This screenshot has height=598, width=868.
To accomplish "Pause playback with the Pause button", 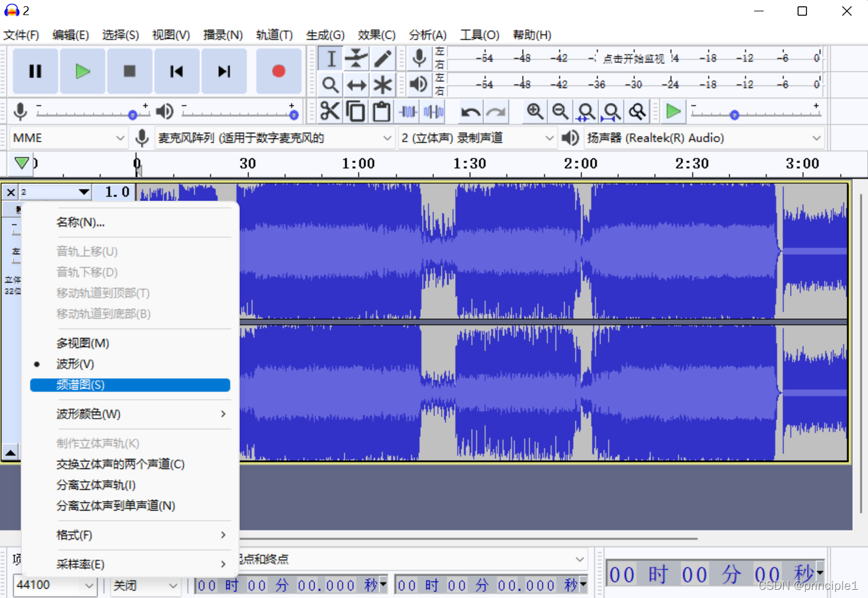I will click(35, 71).
